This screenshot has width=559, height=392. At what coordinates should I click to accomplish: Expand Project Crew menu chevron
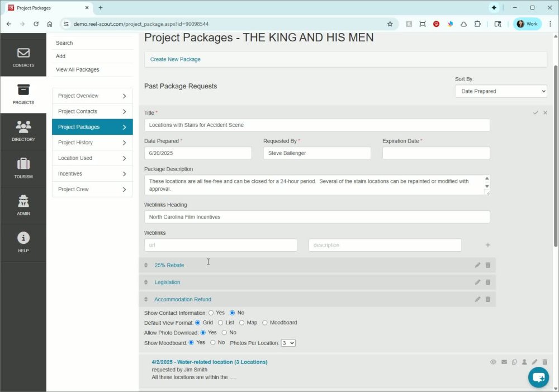[x=124, y=190]
